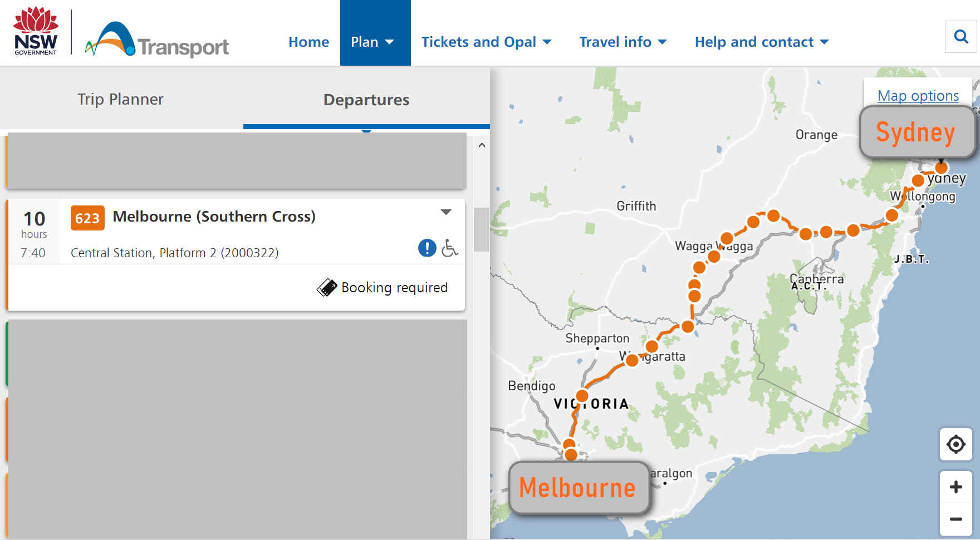Viewport: 980px width, 540px height.
Task: Go to the Home page
Action: 308,42
